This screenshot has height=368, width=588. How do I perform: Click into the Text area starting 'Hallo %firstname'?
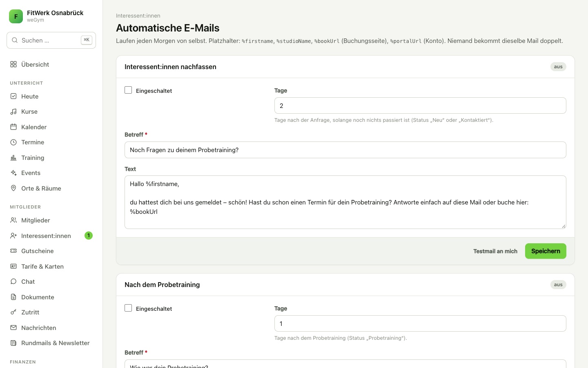345,202
